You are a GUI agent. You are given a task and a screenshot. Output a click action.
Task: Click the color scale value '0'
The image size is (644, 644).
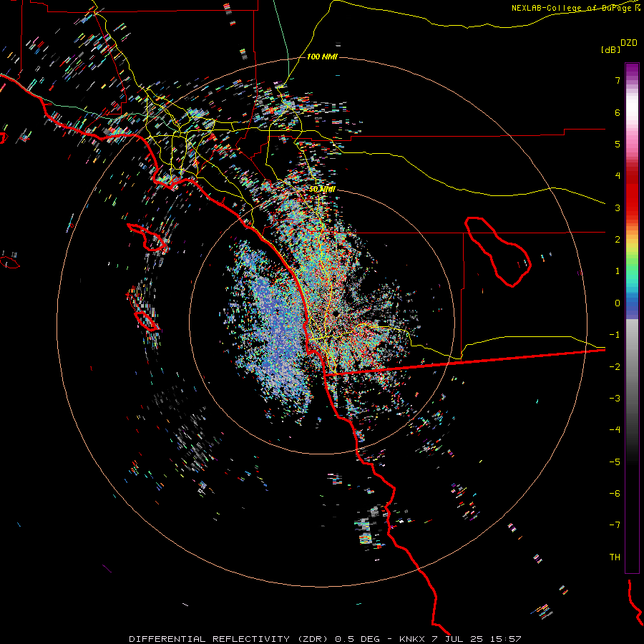pyautogui.click(x=618, y=303)
